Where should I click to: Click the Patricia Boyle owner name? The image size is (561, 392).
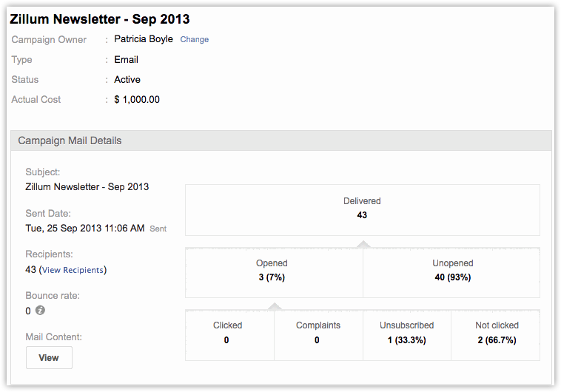tap(144, 39)
